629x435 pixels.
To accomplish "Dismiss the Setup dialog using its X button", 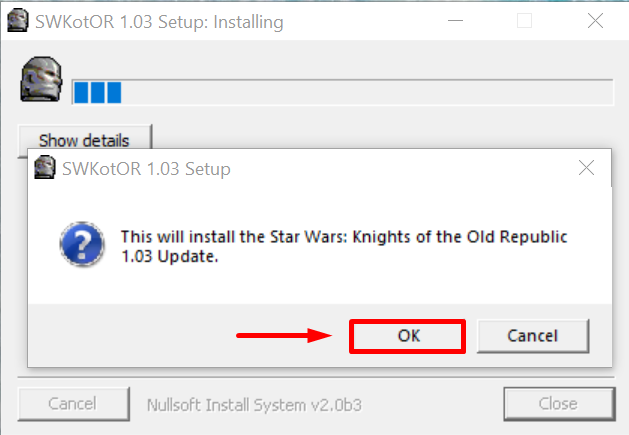I will coord(587,169).
